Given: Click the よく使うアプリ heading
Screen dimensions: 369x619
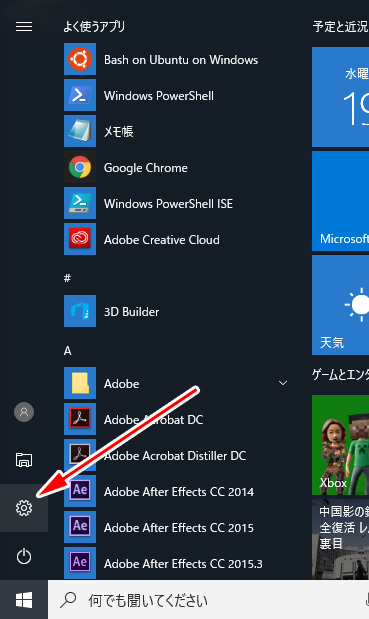Looking at the screenshot, I should coord(94,26).
